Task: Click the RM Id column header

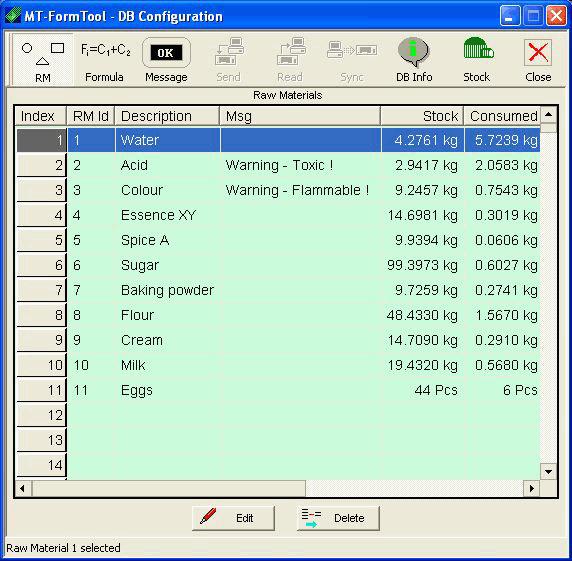Action: [91, 116]
